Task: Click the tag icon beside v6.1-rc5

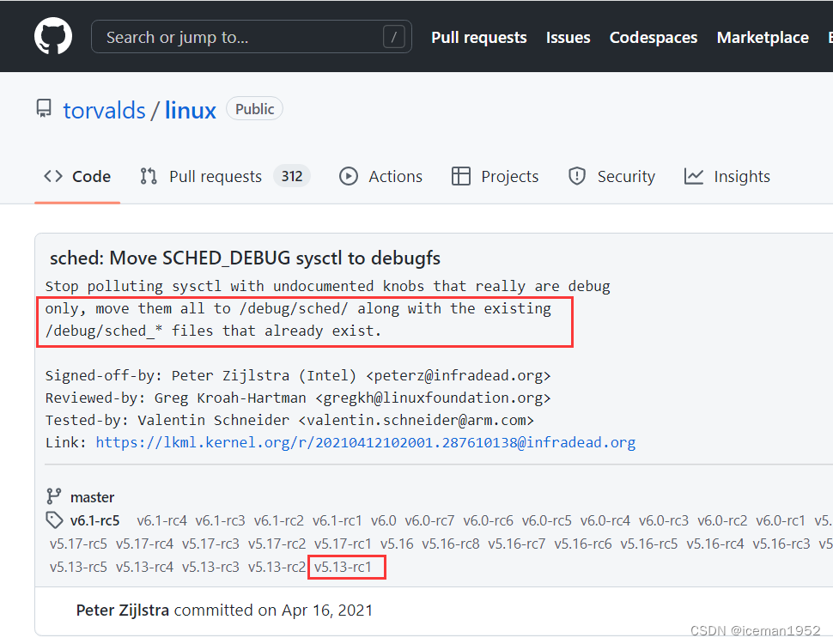Action: (x=54, y=520)
